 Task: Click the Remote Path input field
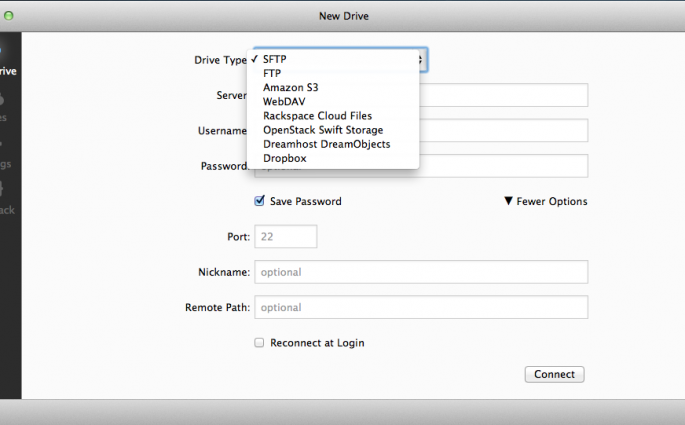click(x=421, y=308)
